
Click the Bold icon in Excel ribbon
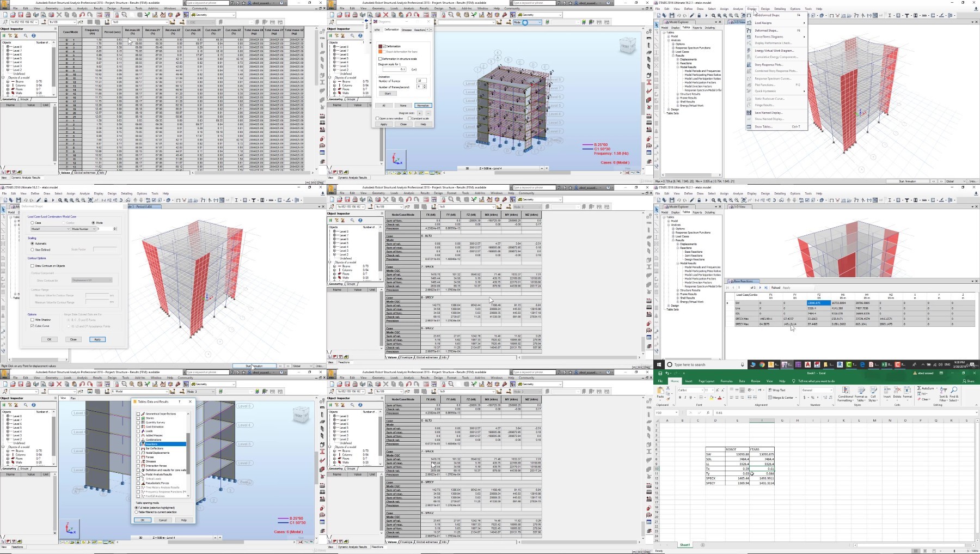click(679, 398)
